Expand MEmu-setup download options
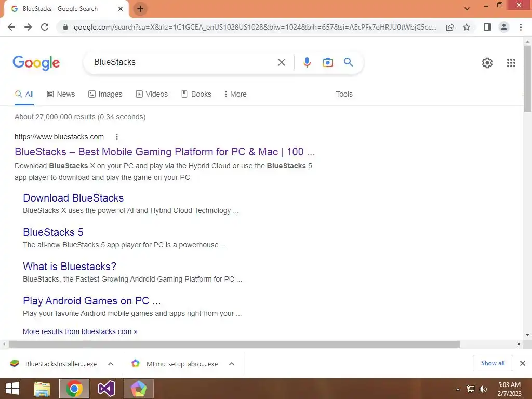This screenshot has height=399, width=532. point(232,364)
